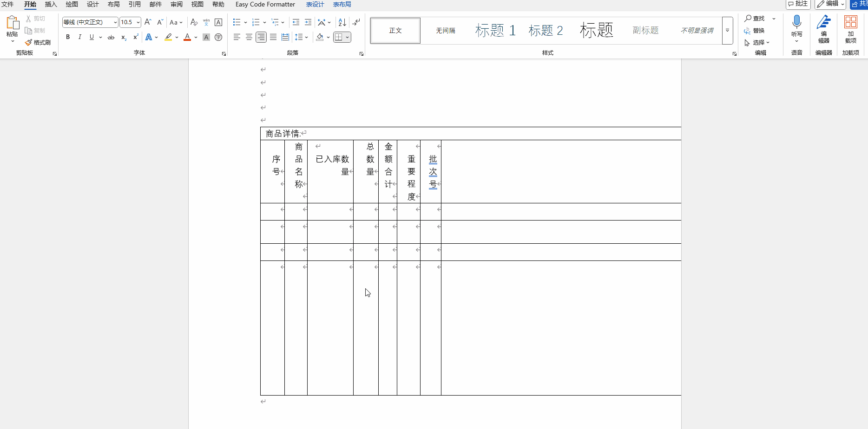This screenshot has height=429, width=868.
Task: Open the Table Design (表设计) tab
Action: tap(315, 4)
